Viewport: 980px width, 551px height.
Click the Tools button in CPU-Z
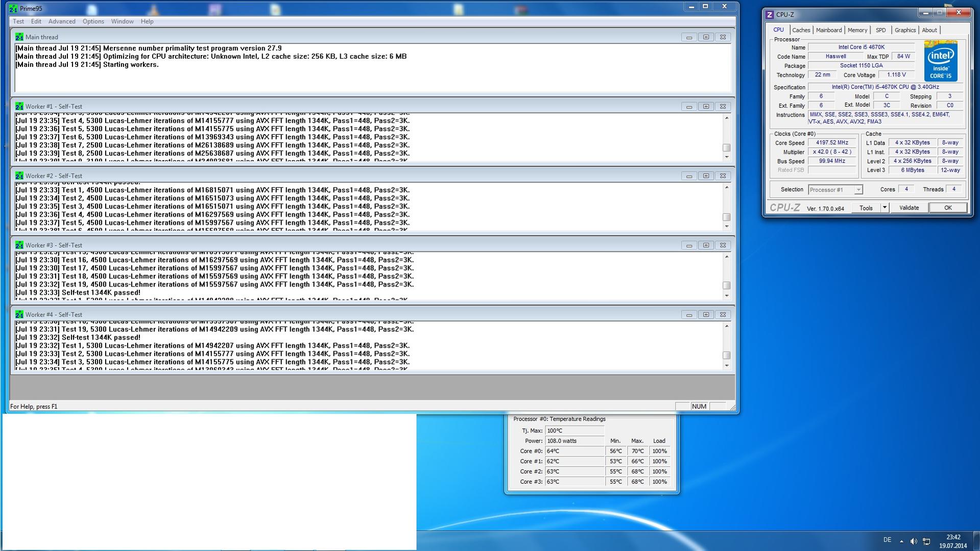[x=866, y=208]
